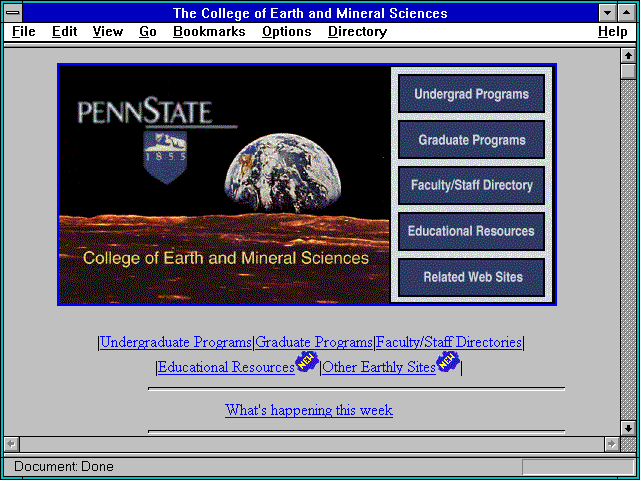The width and height of the screenshot is (640, 480).
Task: Click the Undergrad Programs image button
Action: click(471, 94)
